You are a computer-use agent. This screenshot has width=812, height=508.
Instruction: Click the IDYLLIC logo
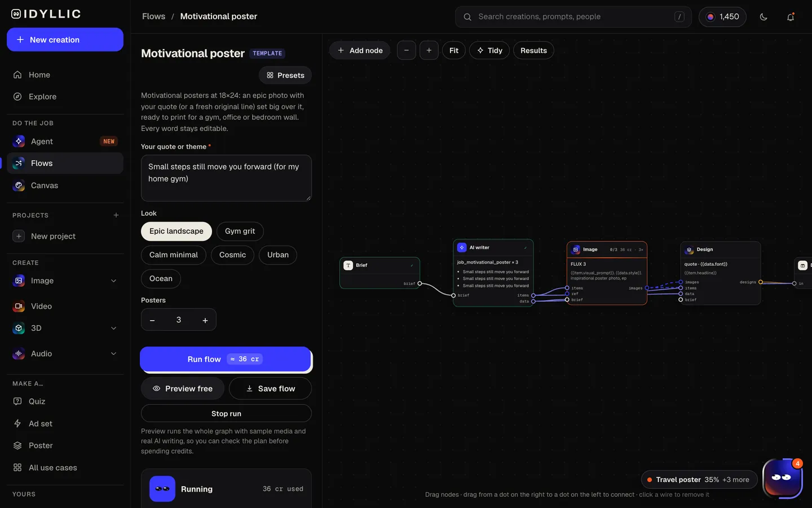(46, 14)
